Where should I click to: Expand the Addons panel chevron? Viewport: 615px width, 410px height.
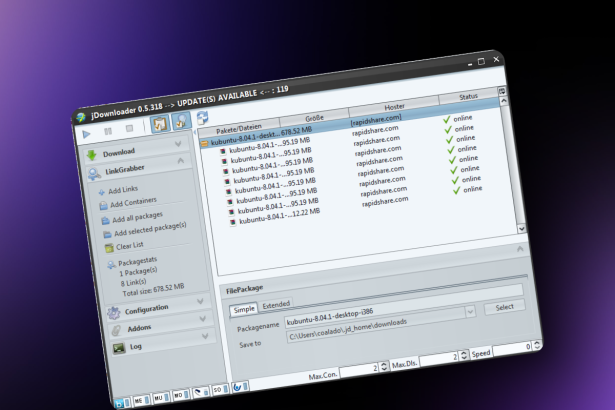pos(202,319)
